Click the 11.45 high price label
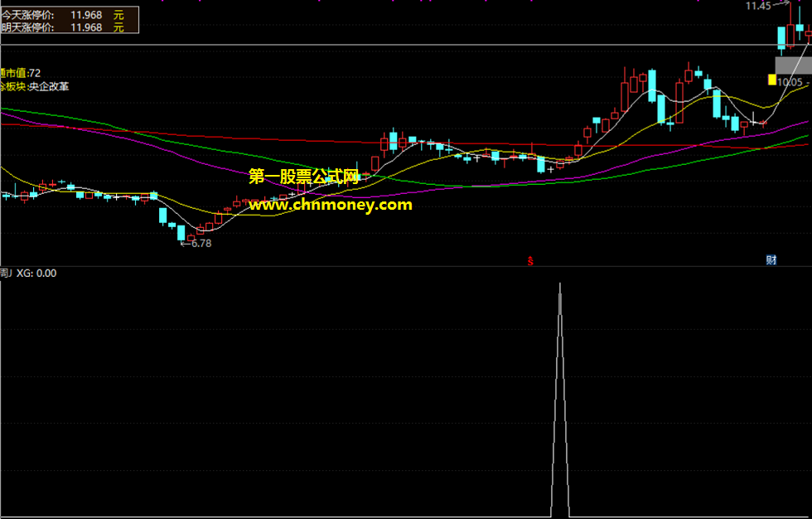 click(758, 6)
